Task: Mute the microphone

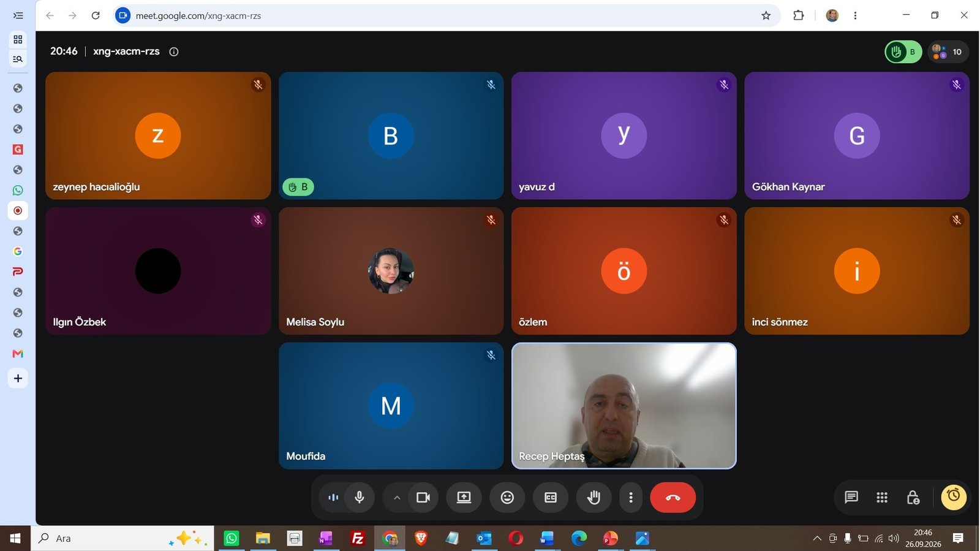Action: (360, 497)
